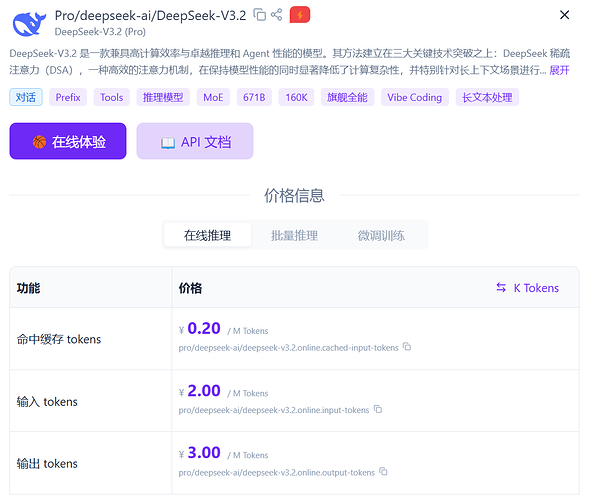Launch the 在线体验 online playground
The image size is (590, 500).
(x=68, y=141)
